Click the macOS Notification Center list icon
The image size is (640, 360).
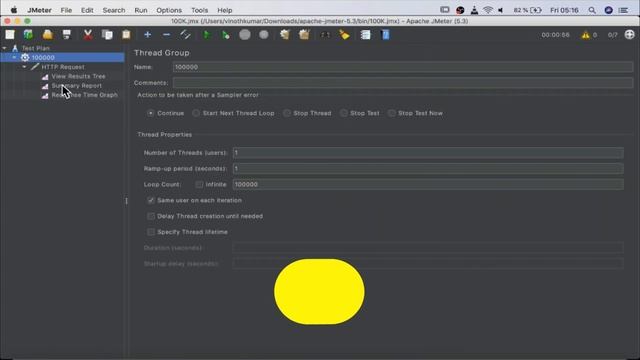click(623, 10)
